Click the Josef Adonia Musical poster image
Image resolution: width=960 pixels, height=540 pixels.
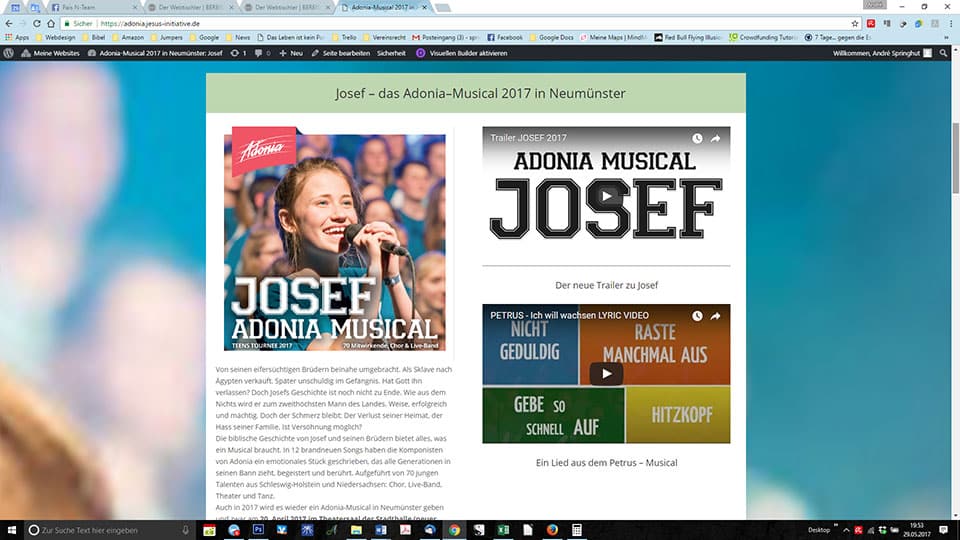pos(334,239)
